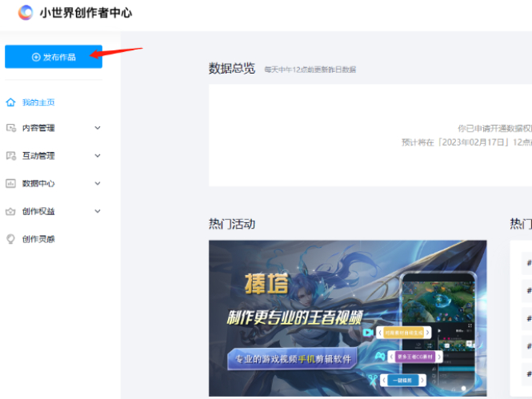Click the 内容管理 sidebar icon

(x=11, y=128)
